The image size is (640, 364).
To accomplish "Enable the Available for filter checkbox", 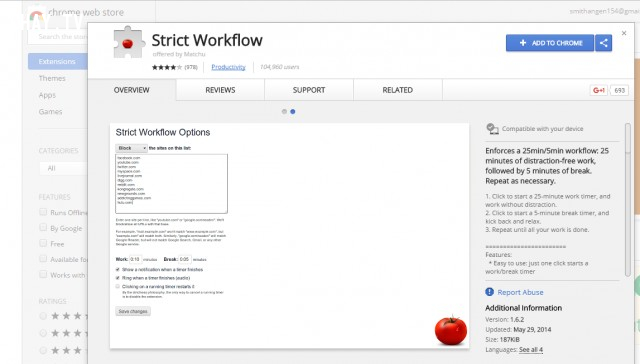I will click(x=43, y=259).
